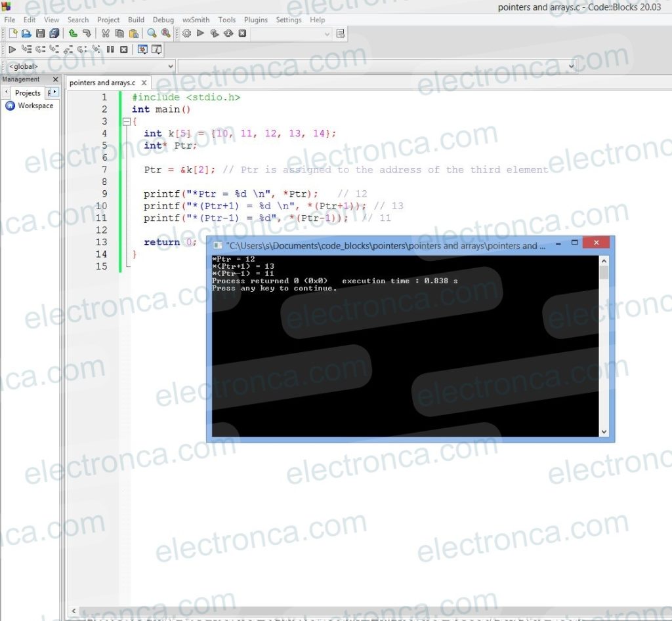Build the project with the gear icon
This screenshot has width=672, height=621.
(x=187, y=33)
